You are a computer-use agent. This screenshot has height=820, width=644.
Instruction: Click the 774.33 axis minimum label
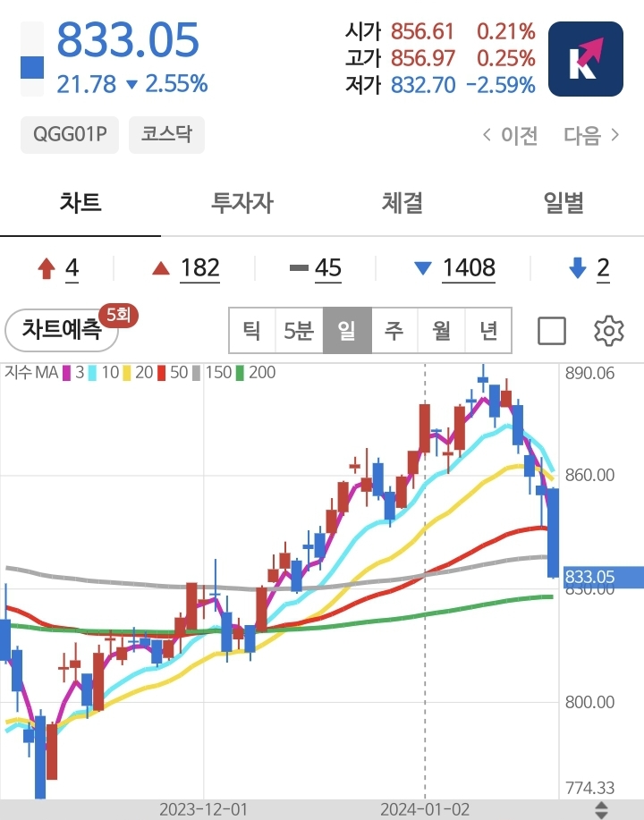(x=589, y=788)
